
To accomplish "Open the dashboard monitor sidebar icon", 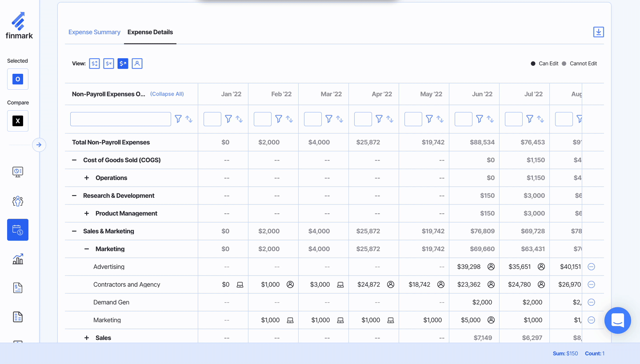I will point(18,172).
